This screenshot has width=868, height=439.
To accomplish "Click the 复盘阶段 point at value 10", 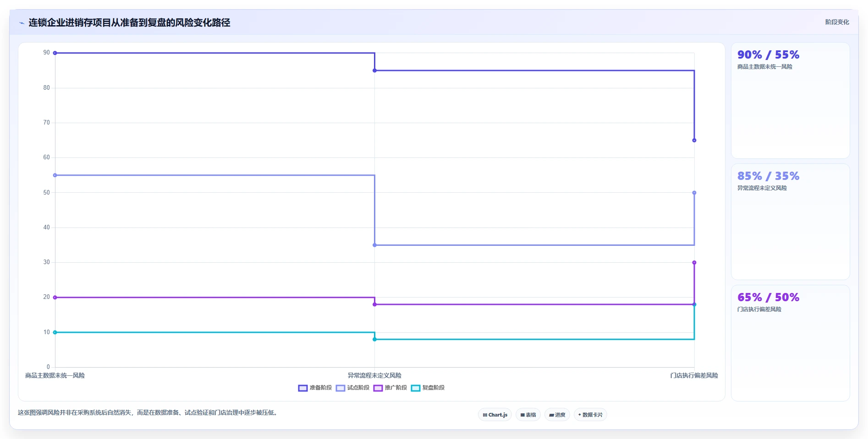I will (x=55, y=332).
